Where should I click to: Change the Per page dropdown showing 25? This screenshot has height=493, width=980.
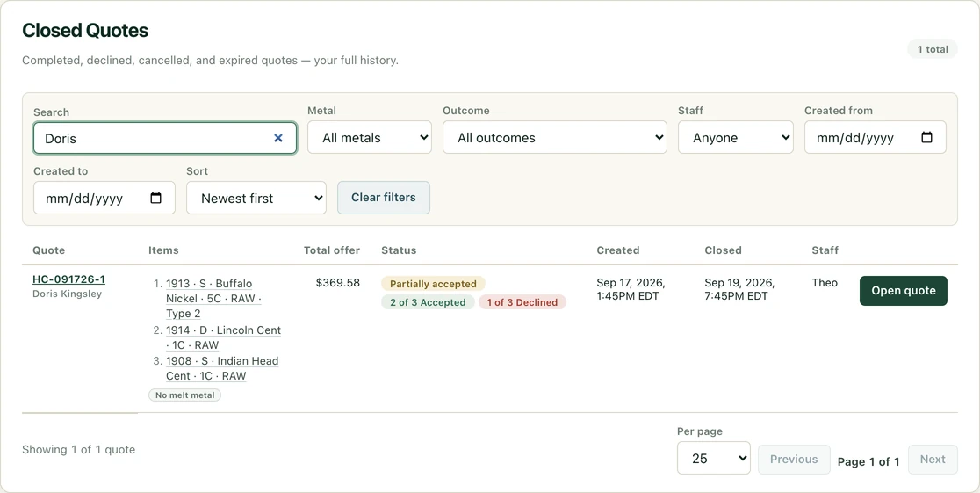click(713, 458)
